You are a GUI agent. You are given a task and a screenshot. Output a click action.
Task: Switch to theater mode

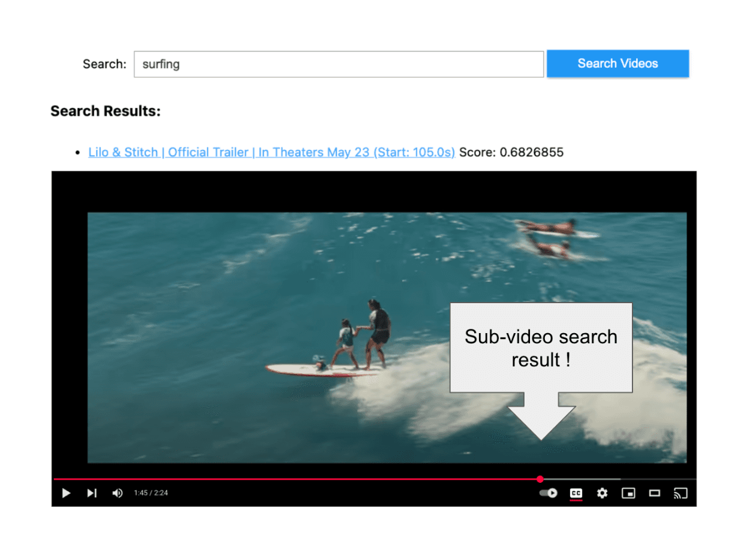point(654,492)
